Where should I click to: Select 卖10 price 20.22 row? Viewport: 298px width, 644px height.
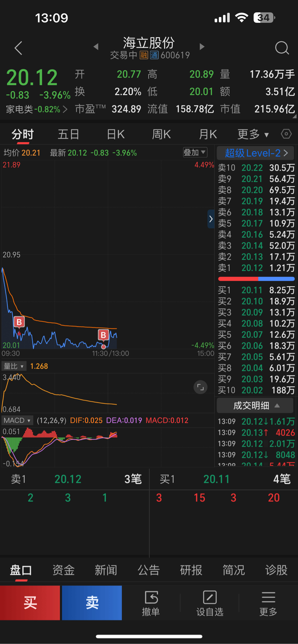(x=256, y=168)
